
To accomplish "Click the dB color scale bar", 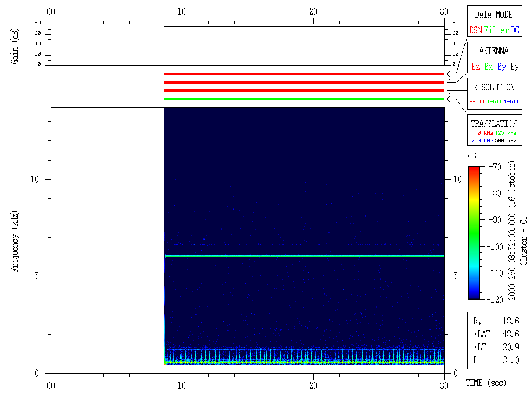I will coord(474,233).
